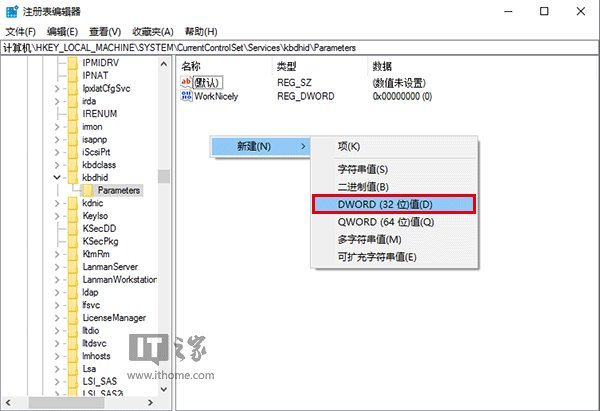This screenshot has height=411, width=600.
Task: Click the Registry Editor app icon in title bar
Action: [12, 11]
